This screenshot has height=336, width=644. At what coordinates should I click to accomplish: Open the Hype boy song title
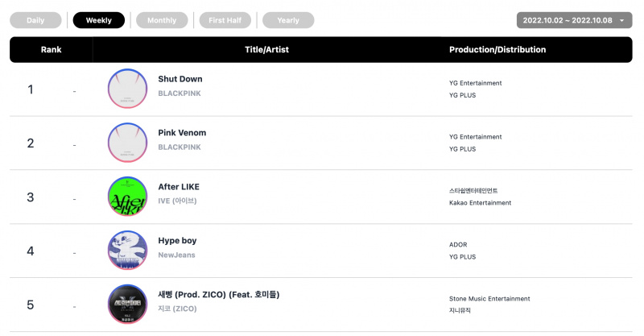click(x=177, y=241)
